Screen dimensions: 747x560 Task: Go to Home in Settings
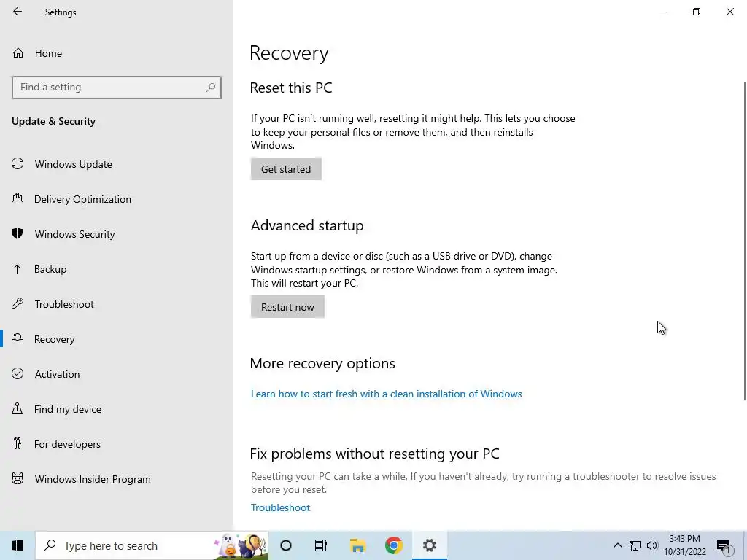tap(48, 53)
